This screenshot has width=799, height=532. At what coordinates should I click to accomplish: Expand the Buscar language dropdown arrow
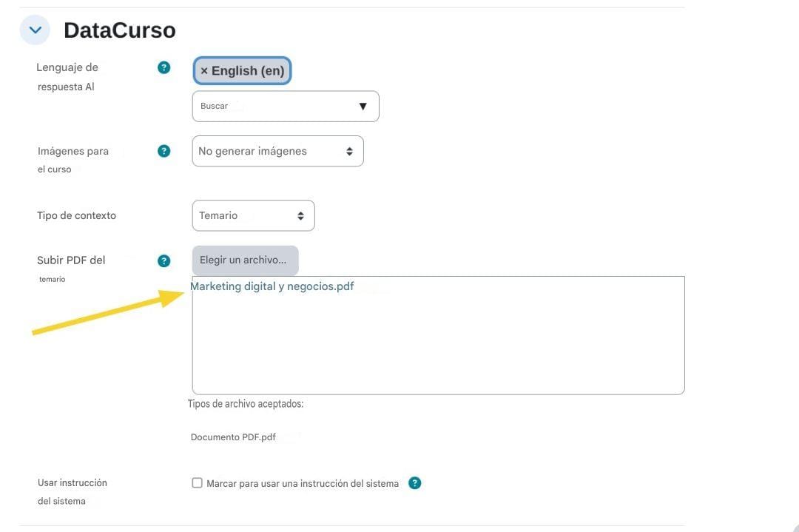tap(363, 107)
